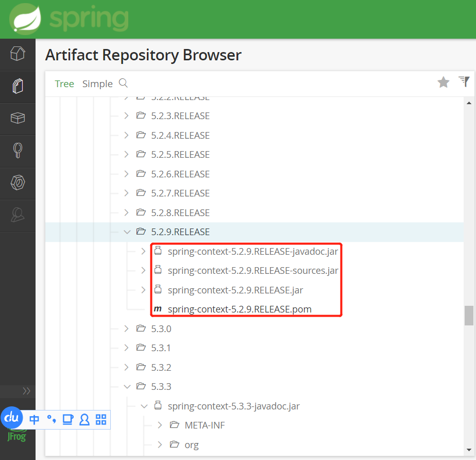The height and width of the screenshot is (460, 476).
Task: Toggle Chinese input mode '中' icon
Action: point(35,420)
